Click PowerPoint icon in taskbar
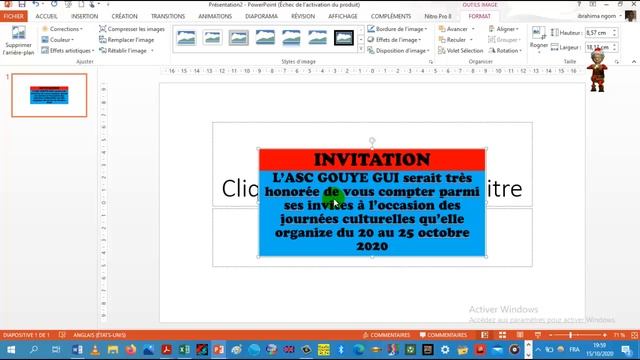Image resolution: width=640 pixels, height=360 pixels. 219,350
